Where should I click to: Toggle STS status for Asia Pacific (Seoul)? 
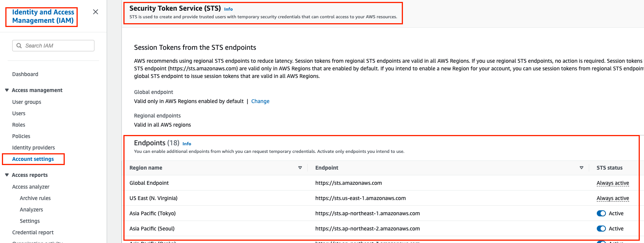click(x=601, y=229)
